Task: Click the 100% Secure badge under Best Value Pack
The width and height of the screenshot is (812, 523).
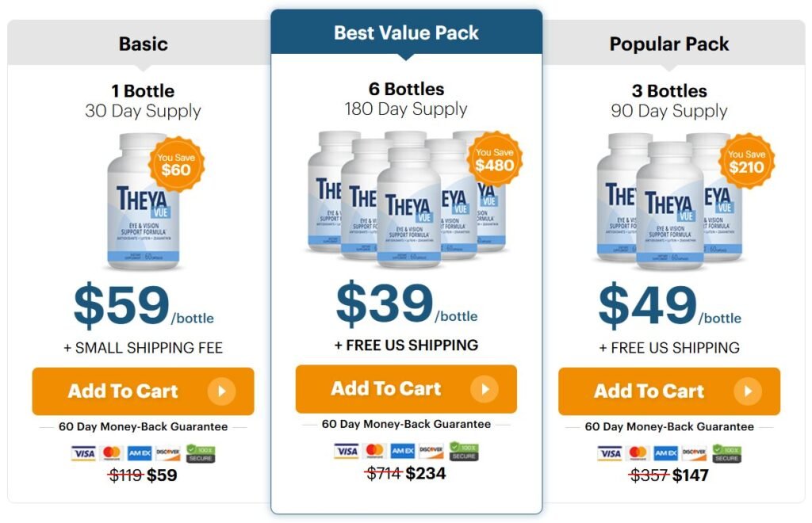Action: click(x=464, y=450)
